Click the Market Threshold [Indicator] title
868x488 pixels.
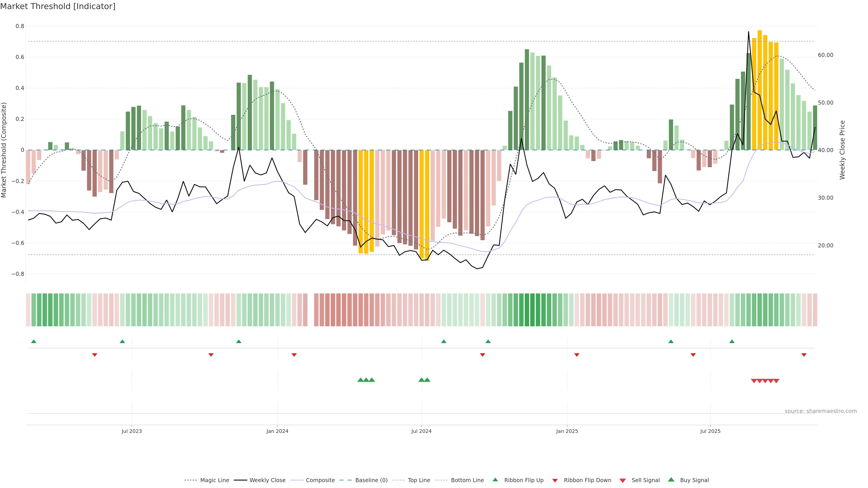point(58,6)
